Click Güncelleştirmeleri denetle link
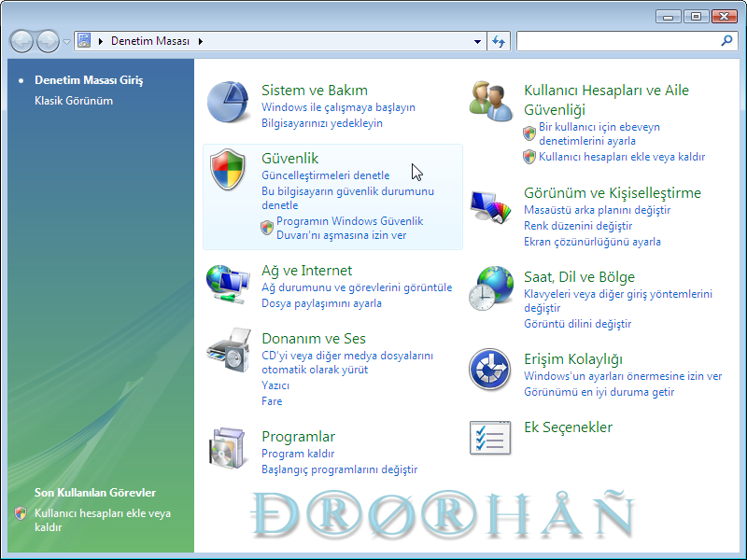The height and width of the screenshot is (560, 747). pyautogui.click(x=325, y=175)
